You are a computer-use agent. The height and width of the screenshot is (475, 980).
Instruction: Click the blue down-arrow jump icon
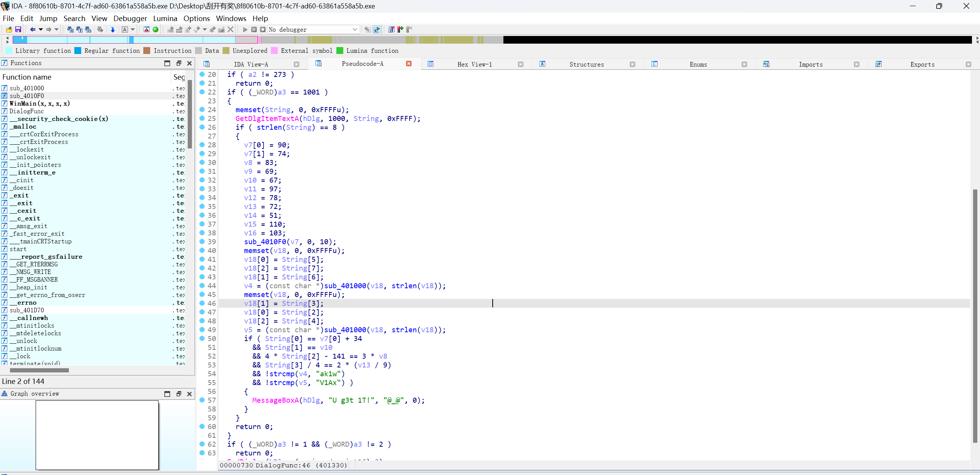pos(113,29)
